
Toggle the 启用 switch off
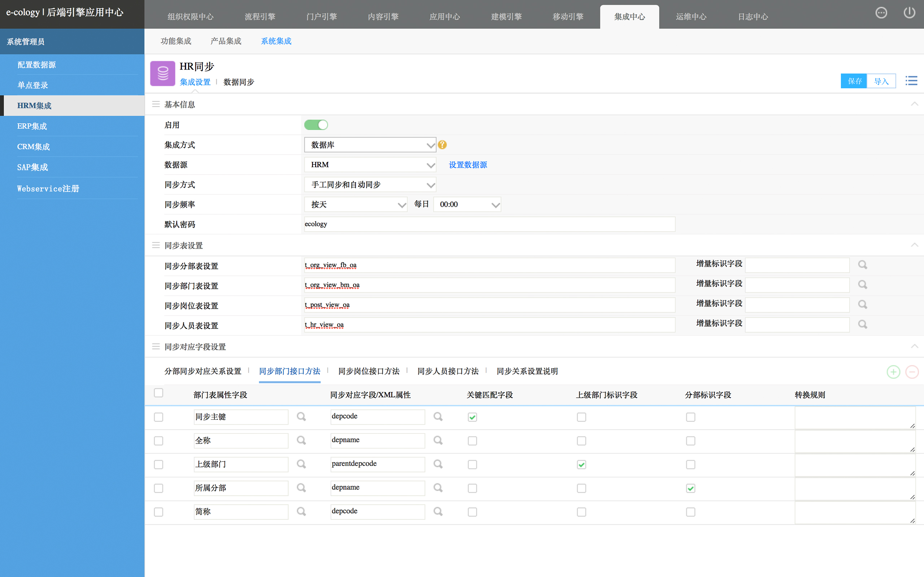click(x=316, y=125)
